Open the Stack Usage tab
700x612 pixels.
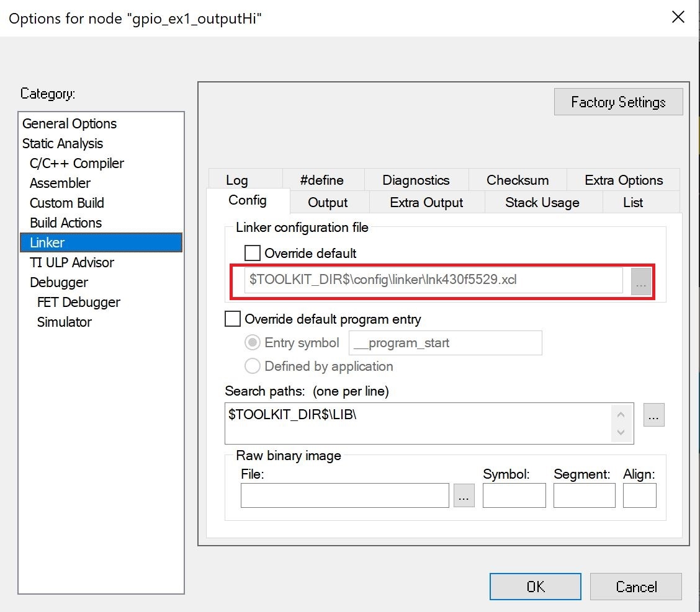pos(542,203)
